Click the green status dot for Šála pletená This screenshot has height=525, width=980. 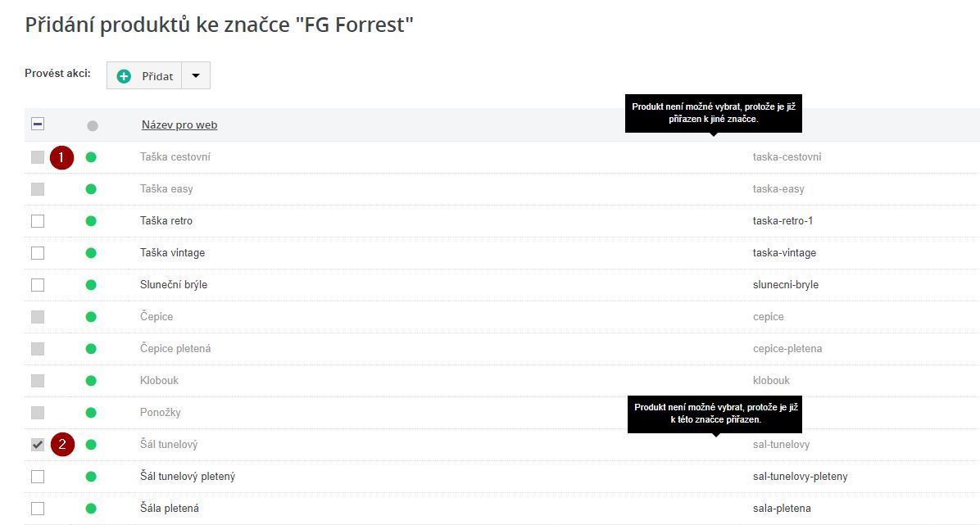click(x=91, y=509)
